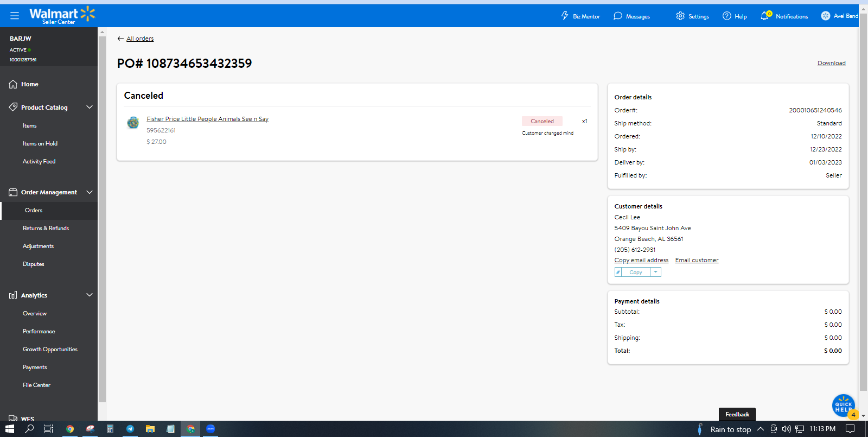Image resolution: width=868 pixels, height=437 pixels.
Task: Open Help question mark icon
Action: pos(727,16)
